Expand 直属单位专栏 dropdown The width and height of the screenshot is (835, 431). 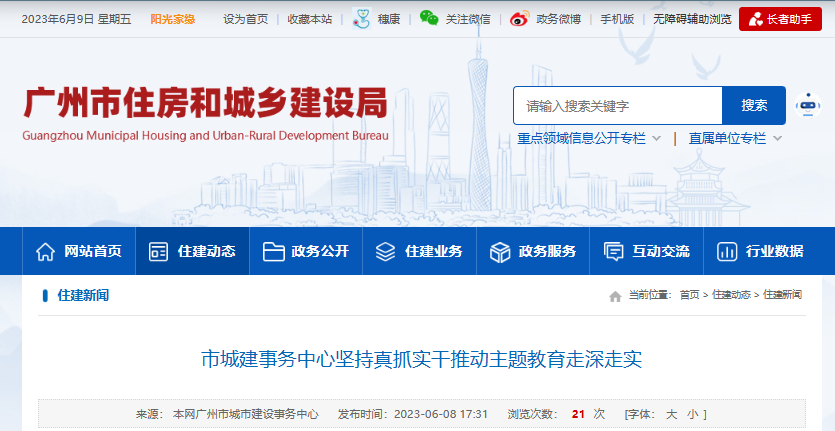pyautogui.click(x=777, y=139)
